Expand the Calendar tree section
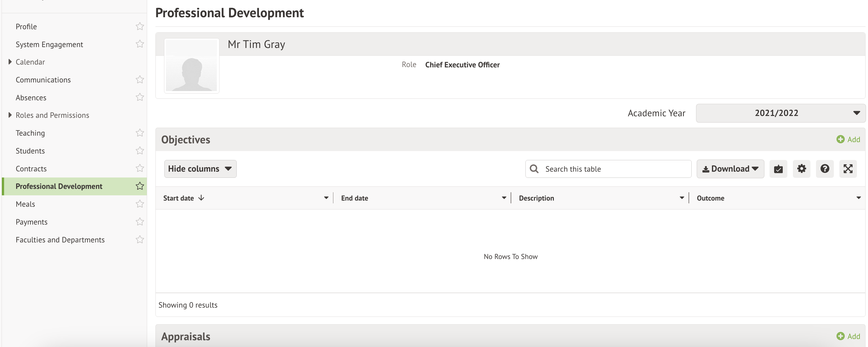Screen dimensions: 868x347 pos(10,62)
